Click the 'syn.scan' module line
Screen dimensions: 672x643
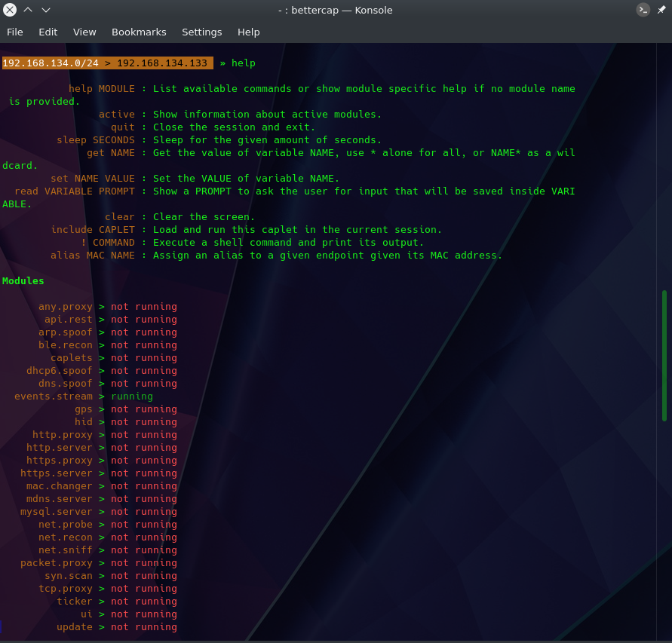click(x=111, y=577)
